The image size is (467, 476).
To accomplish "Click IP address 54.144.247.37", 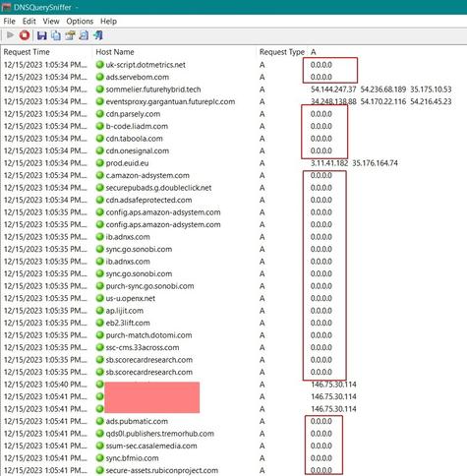I will click(333, 89).
